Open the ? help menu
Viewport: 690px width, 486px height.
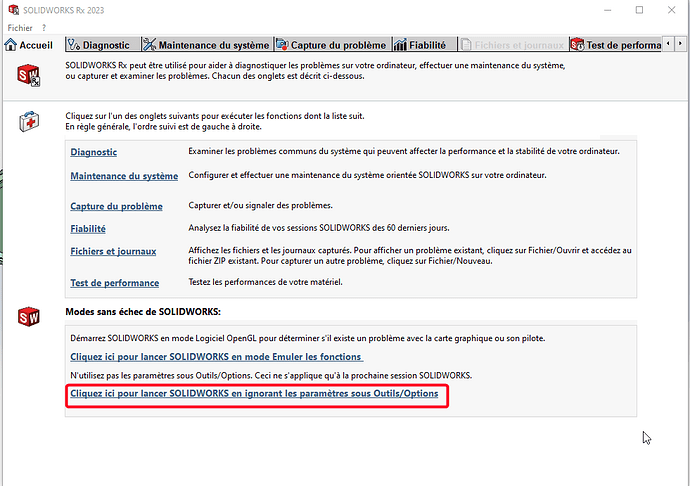pos(44,28)
